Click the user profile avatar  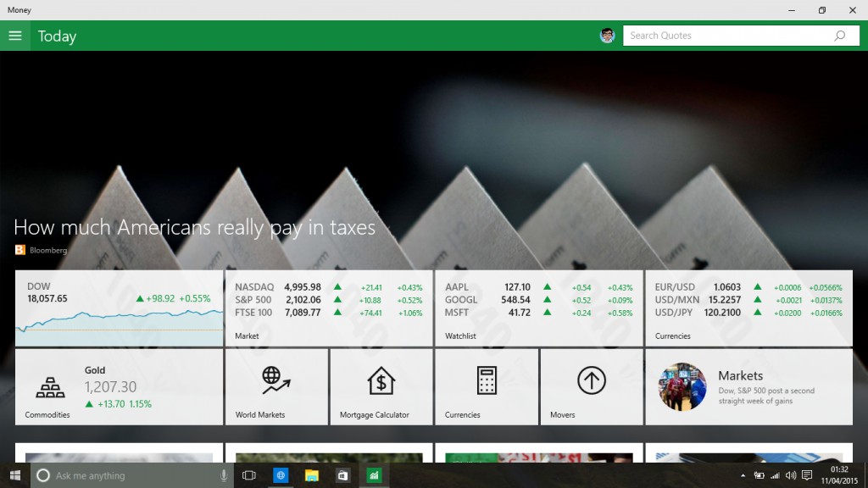pyautogui.click(x=607, y=36)
